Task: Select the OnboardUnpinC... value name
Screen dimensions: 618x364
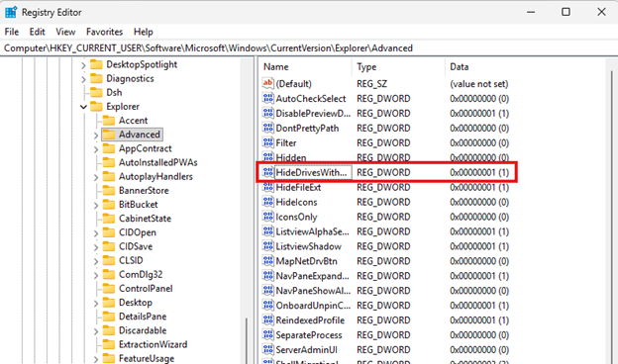Action: pyautogui.click(x=313, y=306)
